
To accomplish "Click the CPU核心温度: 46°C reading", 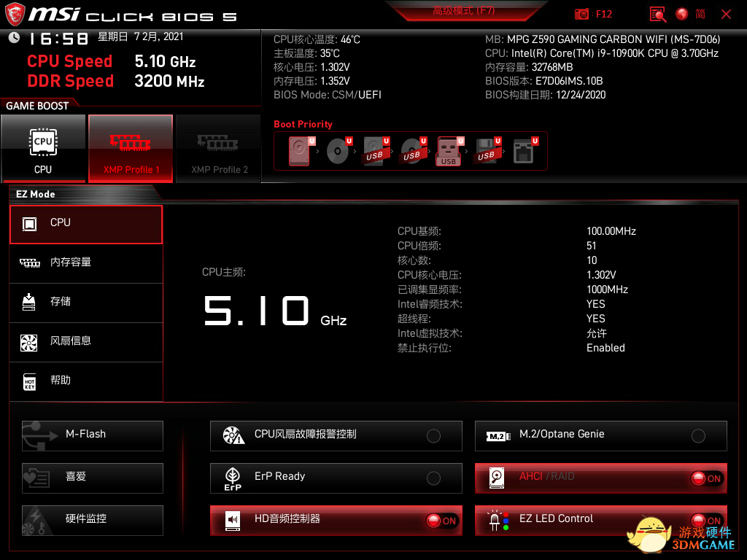I will [x=317, y=39].
